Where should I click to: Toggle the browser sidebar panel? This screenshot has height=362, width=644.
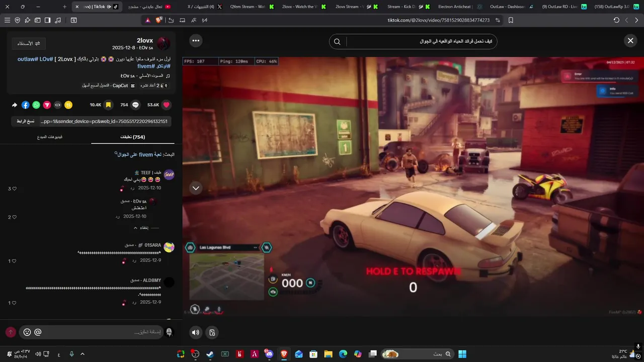(x=47, y=20)
